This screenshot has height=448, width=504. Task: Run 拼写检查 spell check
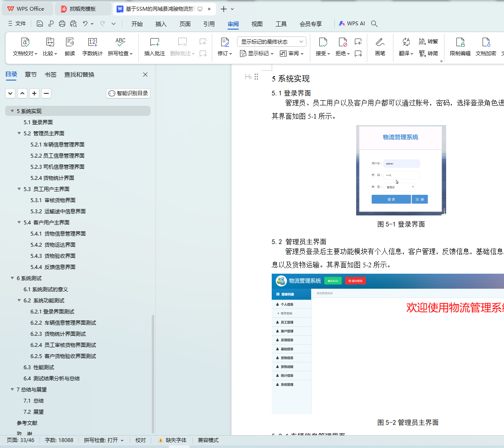pos(120,47)
